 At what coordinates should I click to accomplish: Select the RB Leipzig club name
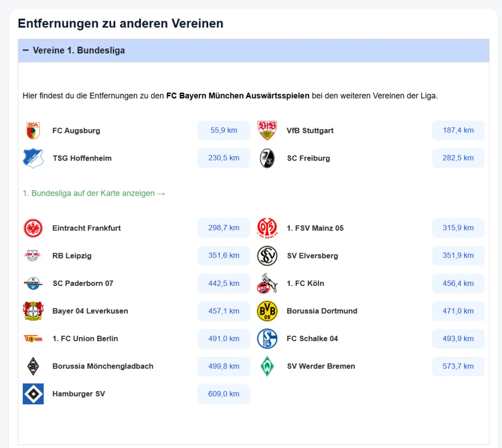(x=72, y=256)
